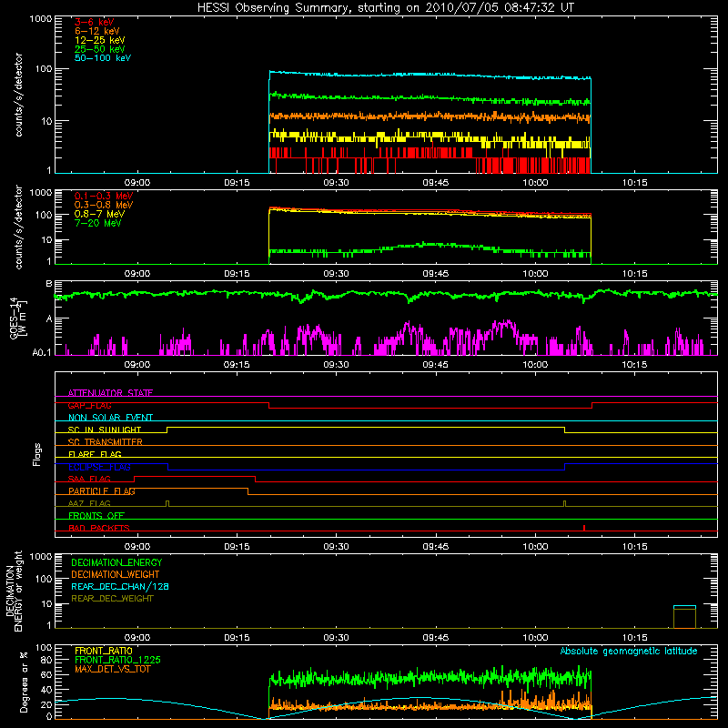This screenshot has height=728, width=728.
Task: Click the green FRONT_RATIO_1225 legend label
Action: (x=118, y=660)
